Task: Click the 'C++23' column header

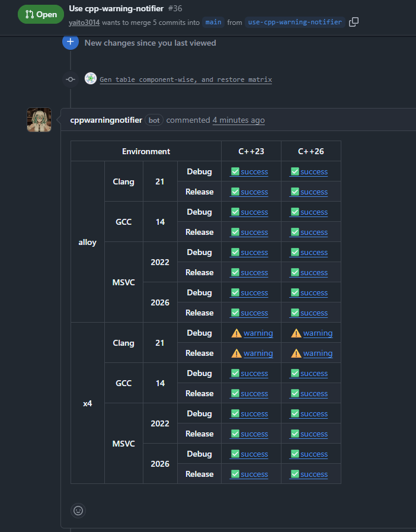Action: tap(251, 151)
